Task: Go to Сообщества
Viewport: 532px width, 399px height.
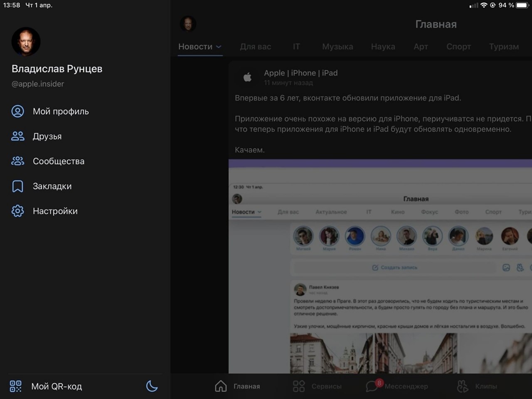Action: (x=59, y=161)
